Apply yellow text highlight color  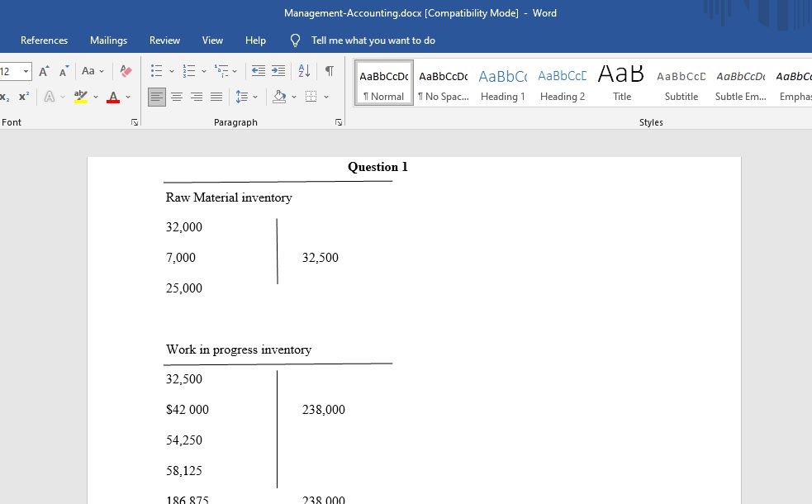coord(81,97)
